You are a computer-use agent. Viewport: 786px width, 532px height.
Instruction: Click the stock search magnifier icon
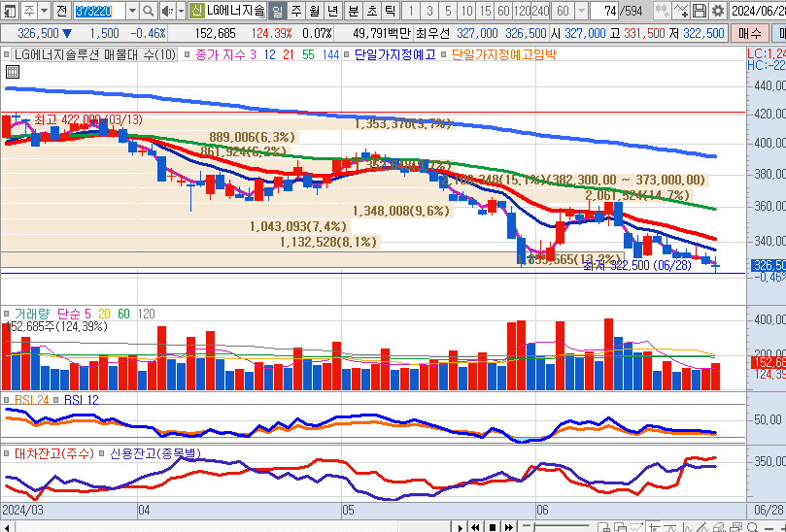[148, 11]
